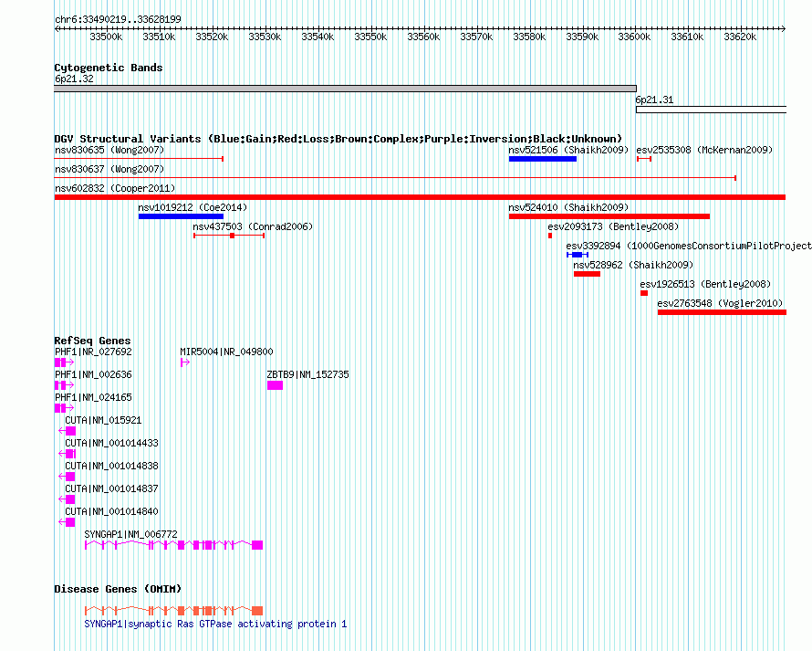This screenshot has width=812, height=651.
Task: Click the PHF1|NM_002636 gene glyph
Action: 64,385
